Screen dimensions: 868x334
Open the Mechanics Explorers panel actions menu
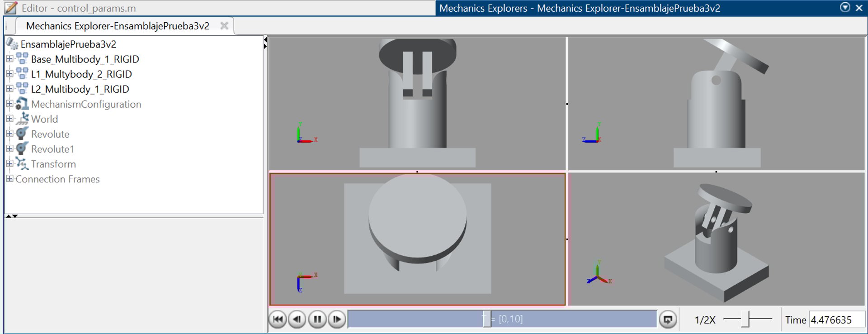(x=845, y=8)
